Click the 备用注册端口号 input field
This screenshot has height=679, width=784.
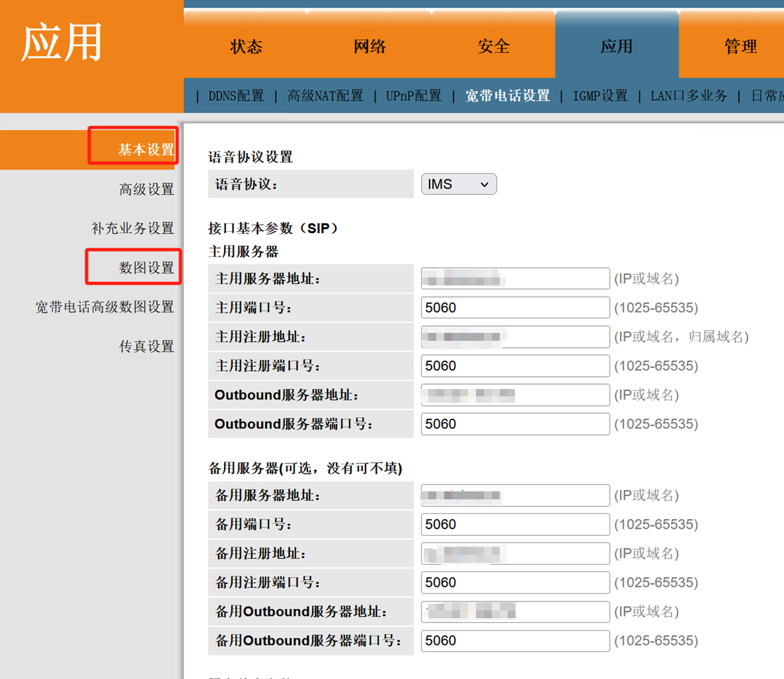coord(515,583)
